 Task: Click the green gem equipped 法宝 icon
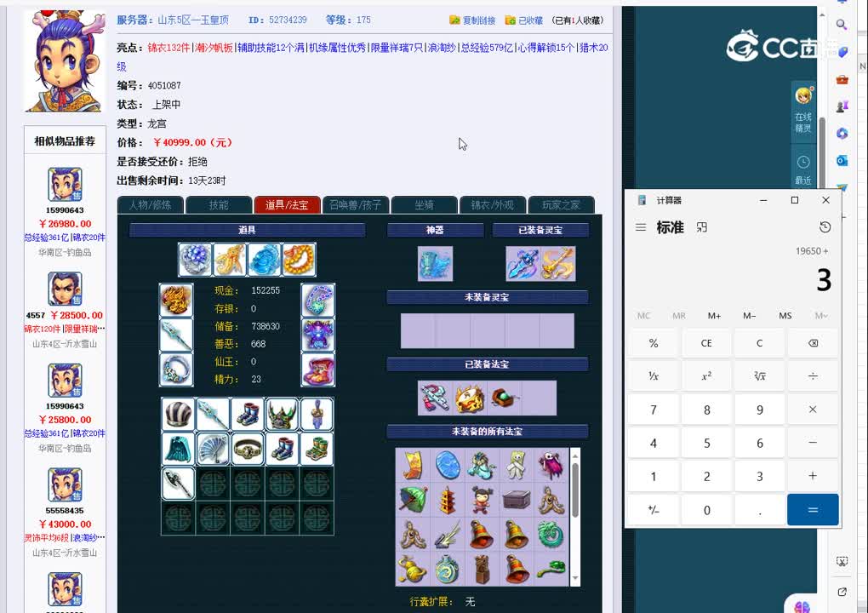(x=504, y=398)
